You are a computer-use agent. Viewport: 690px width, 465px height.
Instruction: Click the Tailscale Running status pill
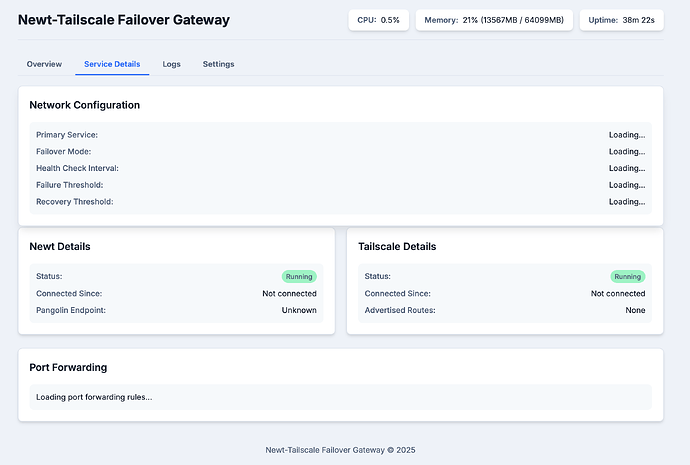tap(628, 277)
